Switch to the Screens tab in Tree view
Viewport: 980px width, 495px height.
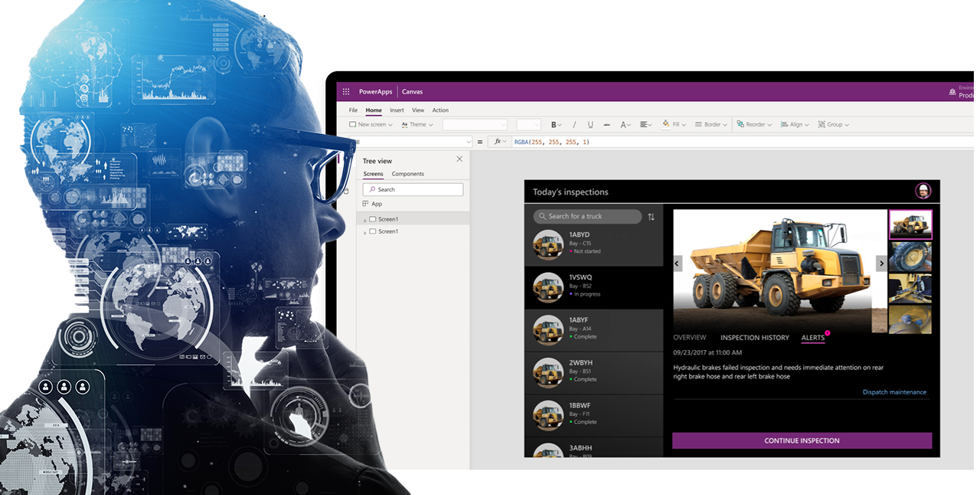click(x=373, y=174)
